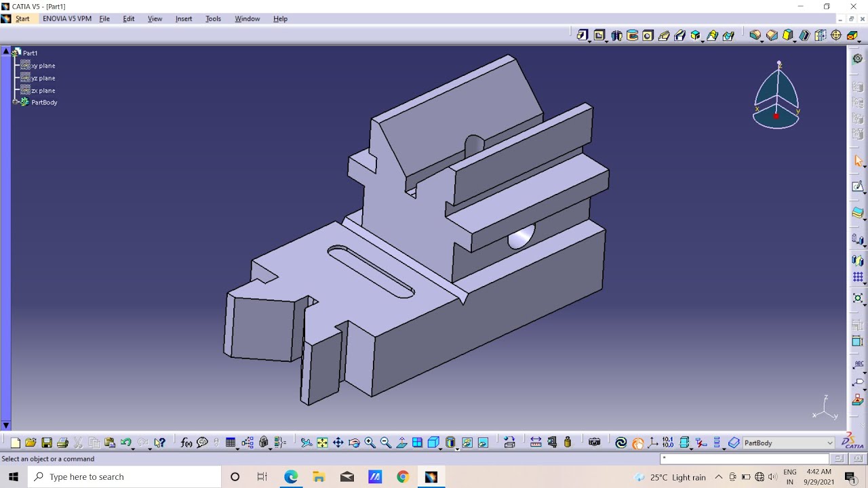Undo the last action

(x=125, y=443)
